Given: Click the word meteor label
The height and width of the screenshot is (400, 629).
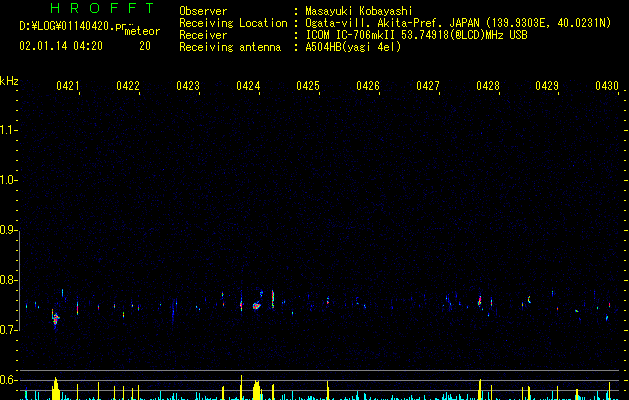Looking at the screenshot, I should (x=142, y=31).
